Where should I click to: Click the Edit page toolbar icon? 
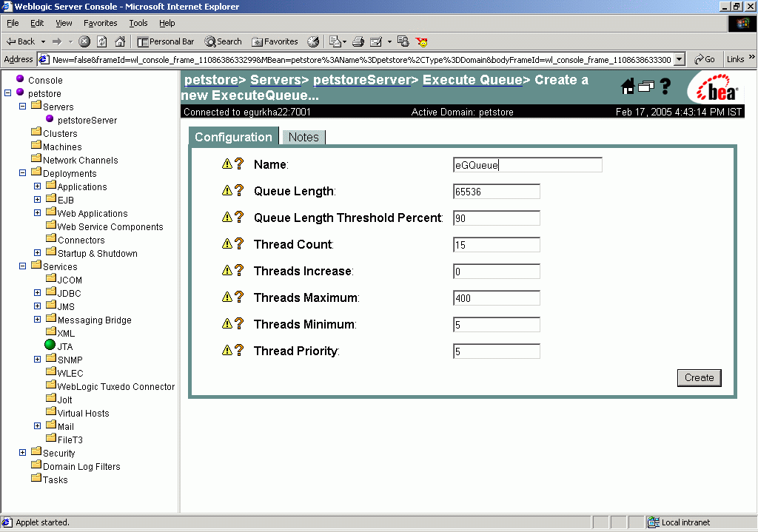tap(376, 41)
